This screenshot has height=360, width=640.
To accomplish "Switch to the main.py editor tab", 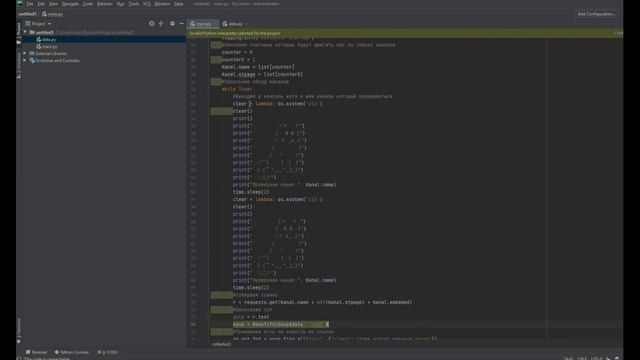I will pyautogui.click(x=203, y=24).
